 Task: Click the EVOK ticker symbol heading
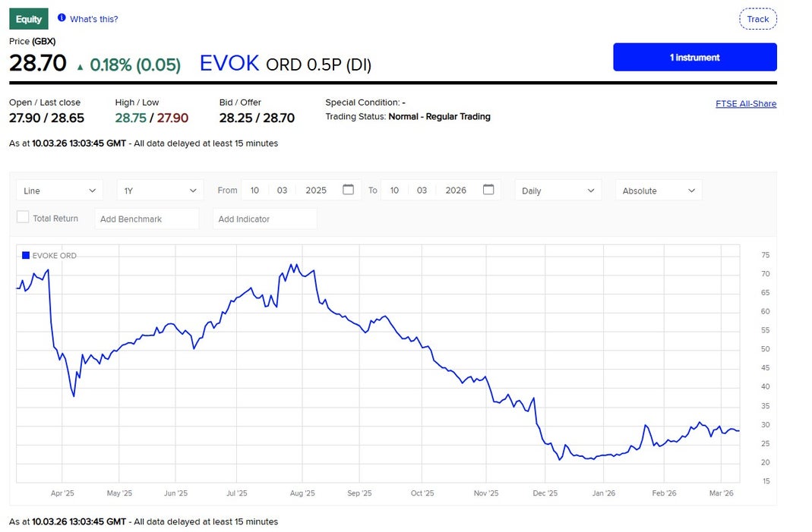[229, 64]
